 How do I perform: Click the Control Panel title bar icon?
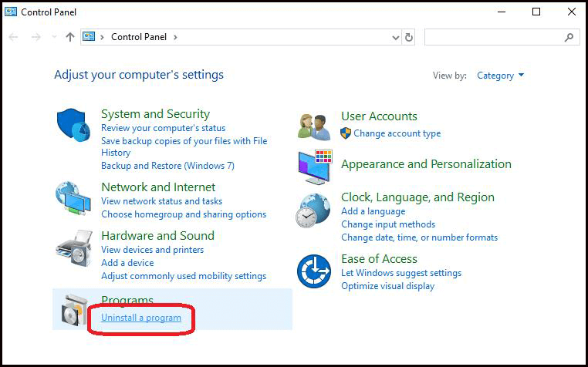click(11, 12)
